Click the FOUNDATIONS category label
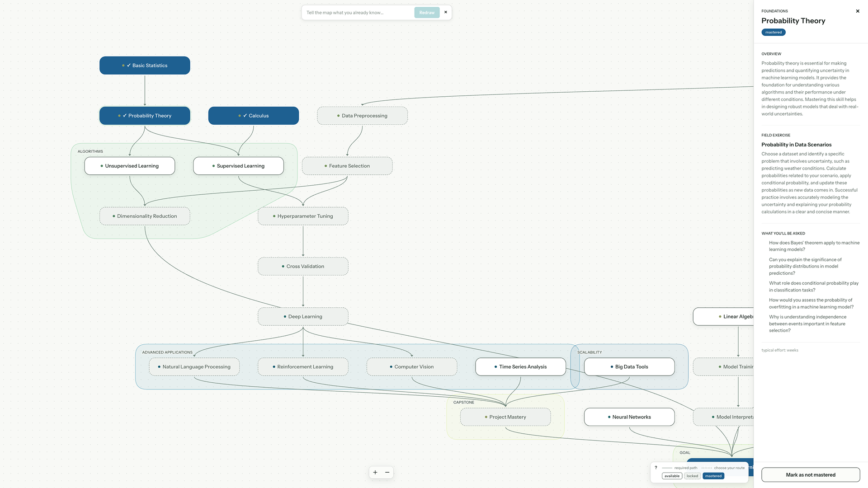This screenshot has height=488, width=868. [774, 11]
